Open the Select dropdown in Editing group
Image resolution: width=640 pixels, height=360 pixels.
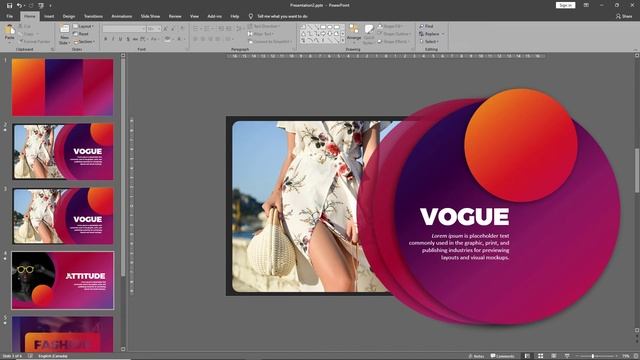(x=429, y=42)
